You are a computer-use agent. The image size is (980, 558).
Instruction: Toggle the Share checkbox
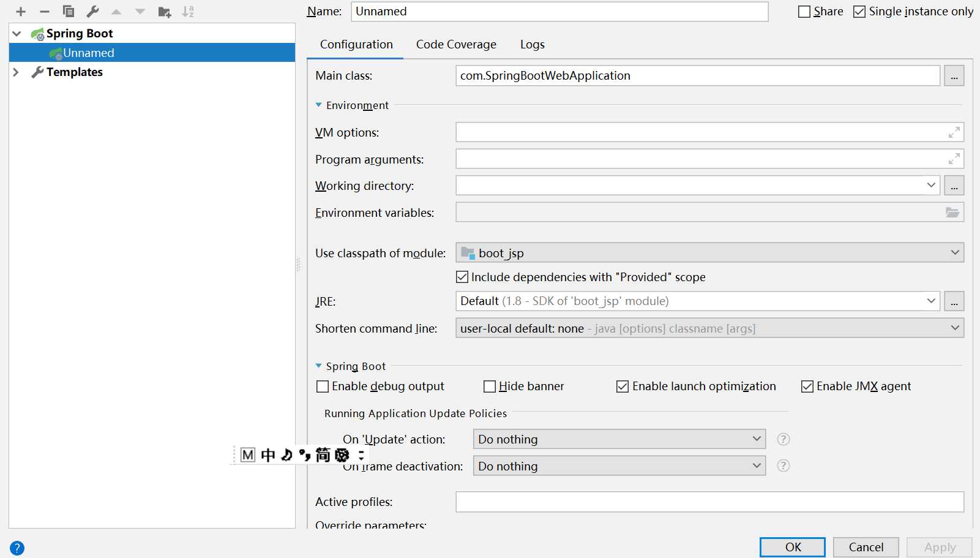[804, 12]
